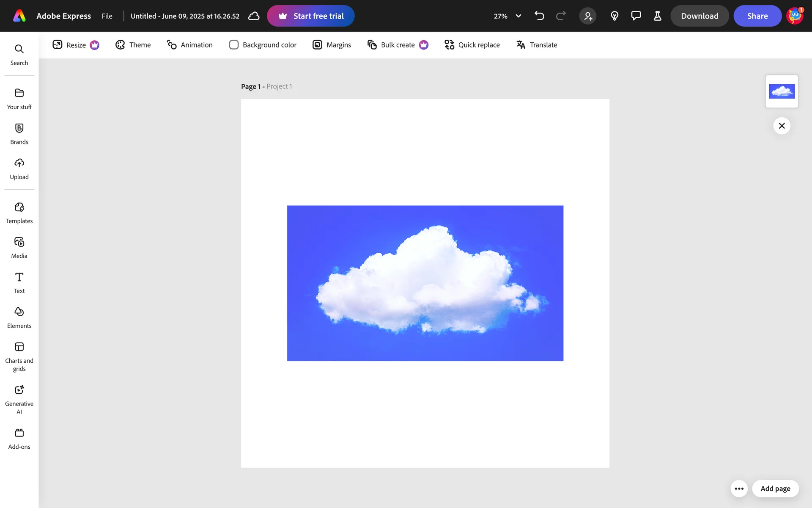The width and height of the screenshot is (812, 508).
Task: Invite collaborators with add-person icon
Action: (x=588, y=16)
